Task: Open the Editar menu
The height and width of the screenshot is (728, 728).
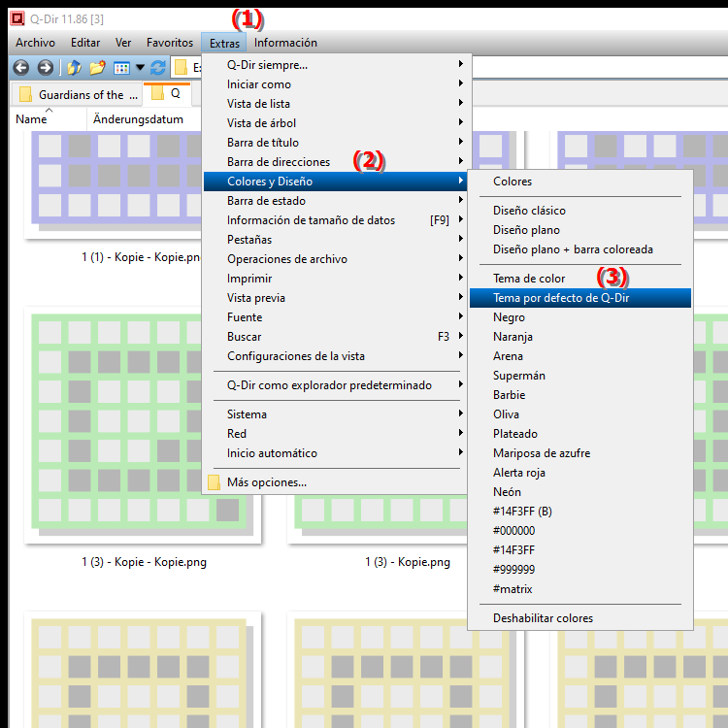Action: point(85,43)
